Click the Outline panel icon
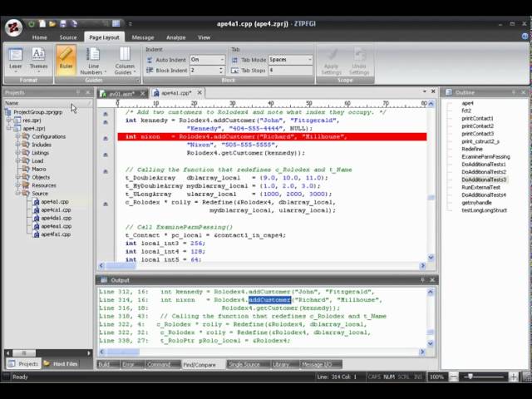Screen dimensions: 532x399 [x=449, y=92]
